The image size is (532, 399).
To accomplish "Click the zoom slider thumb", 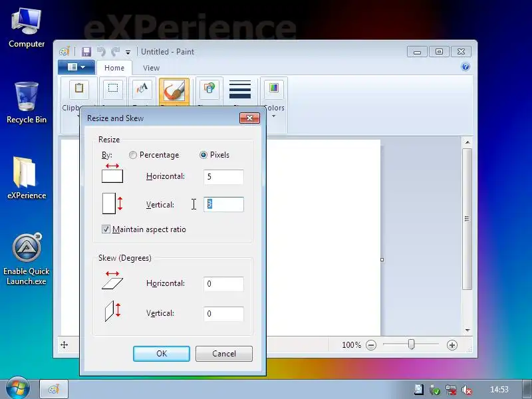I will [411, 344].
